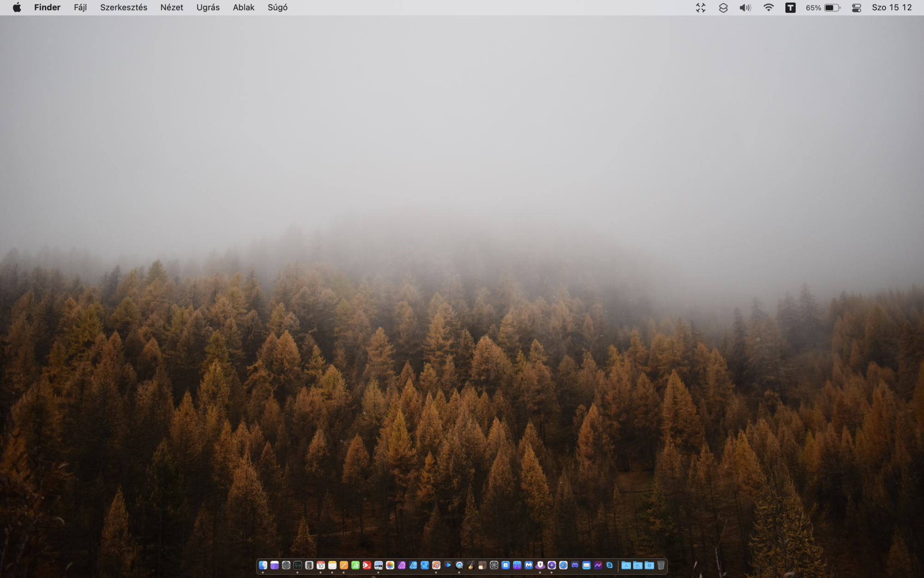Image resolution: width=924 pixels, height=578 pixels.
Task: Open the Súgó menu
Action: 278,7
